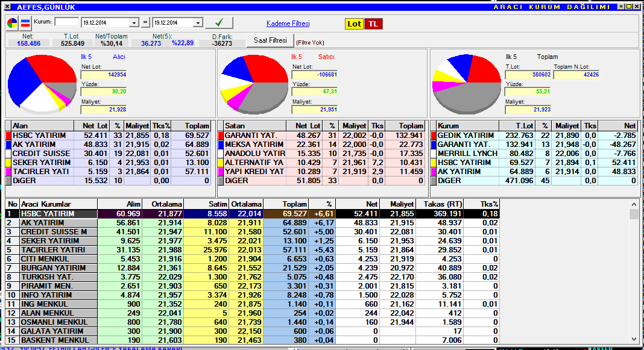This screenshot has height=350, width=644.
Task: Toggle the yellow Lot display mode
Action: click(354, 24)
